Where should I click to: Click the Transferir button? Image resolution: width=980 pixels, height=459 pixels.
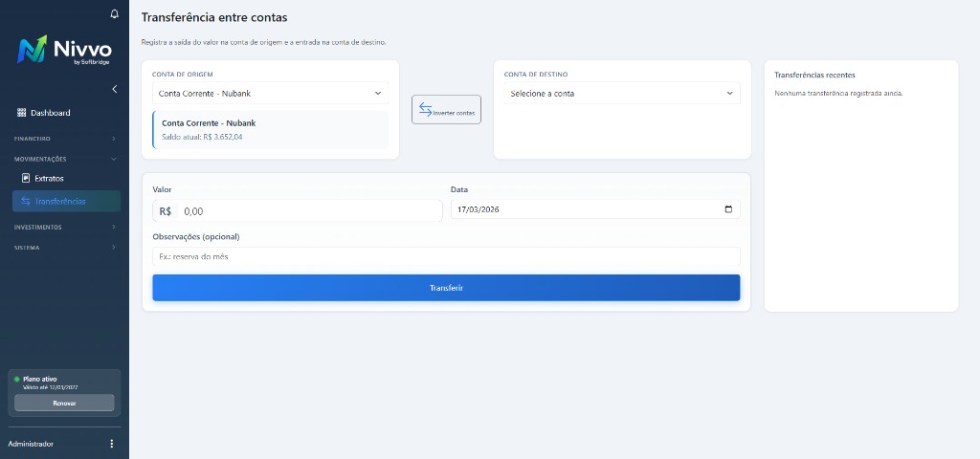click(446, 288)
